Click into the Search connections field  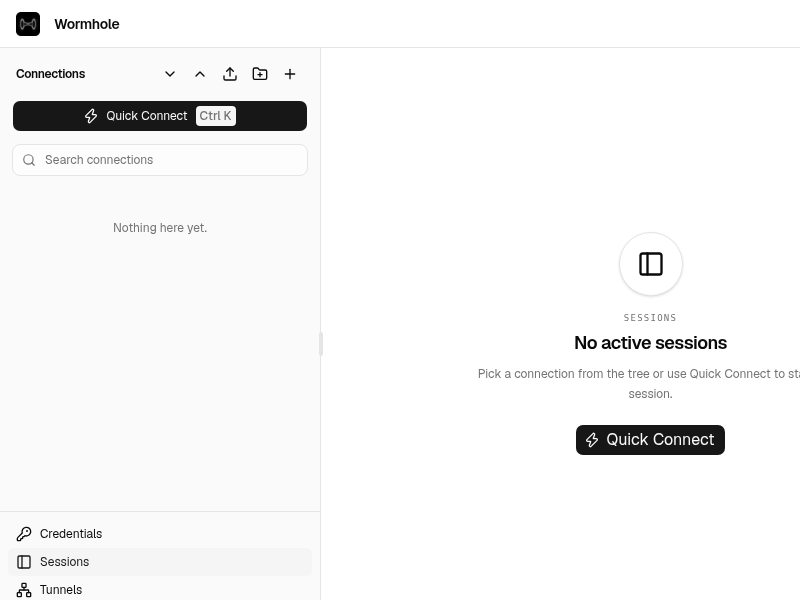[x=160, y=160]
